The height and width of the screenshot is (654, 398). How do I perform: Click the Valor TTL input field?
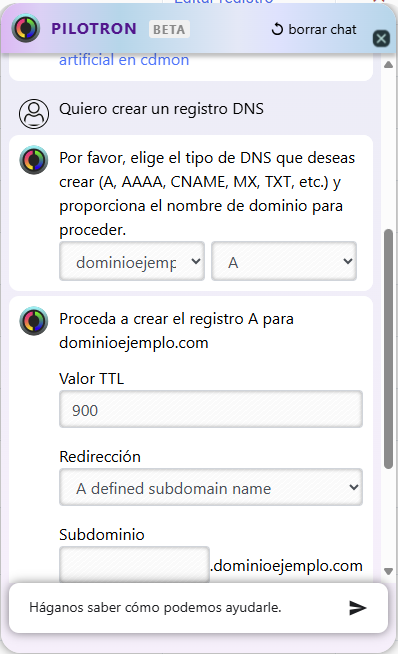pyautogui.click(x=211, y=409)
